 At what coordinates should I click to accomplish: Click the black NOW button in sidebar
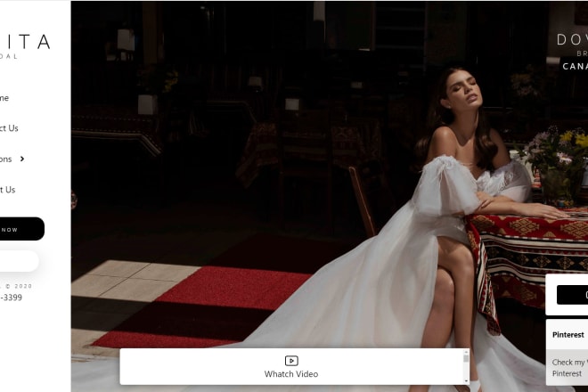point(21,229)
